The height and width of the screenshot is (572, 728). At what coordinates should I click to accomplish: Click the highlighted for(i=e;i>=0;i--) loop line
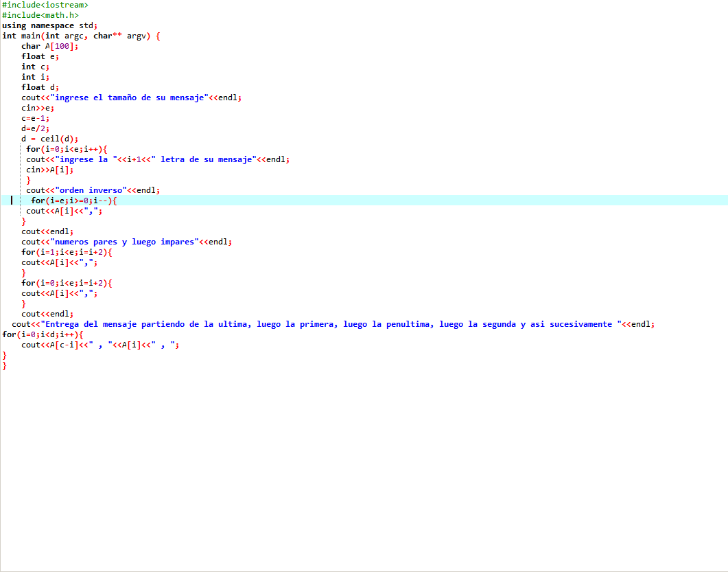click(x=74, y=201)
